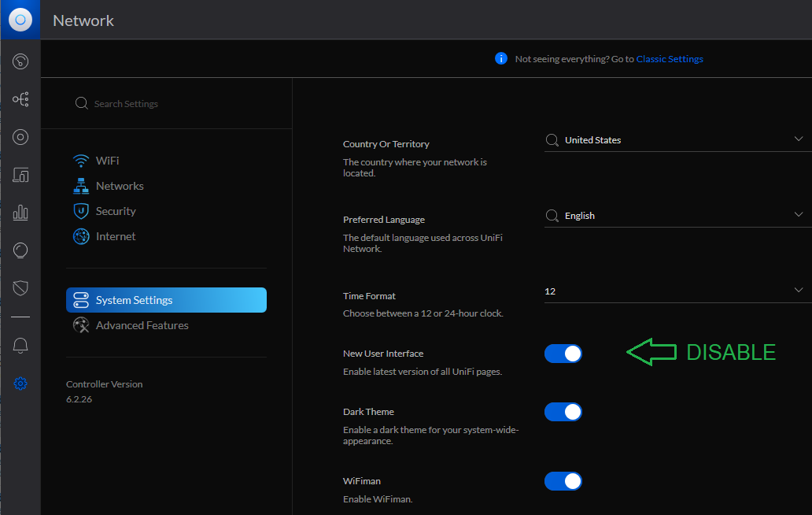Click the Preferred Language label

[x=384, y=220]
